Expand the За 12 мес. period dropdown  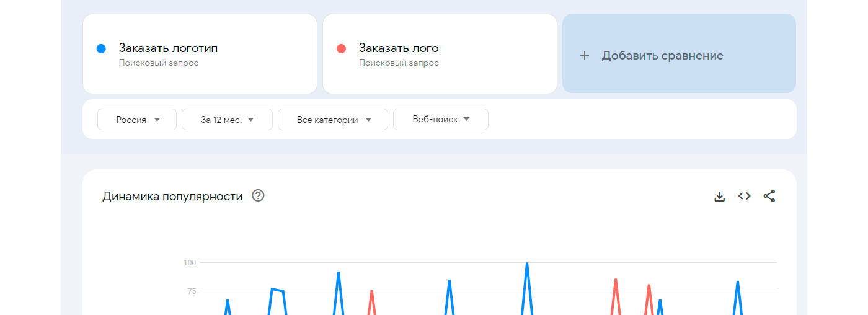[227, 120]
